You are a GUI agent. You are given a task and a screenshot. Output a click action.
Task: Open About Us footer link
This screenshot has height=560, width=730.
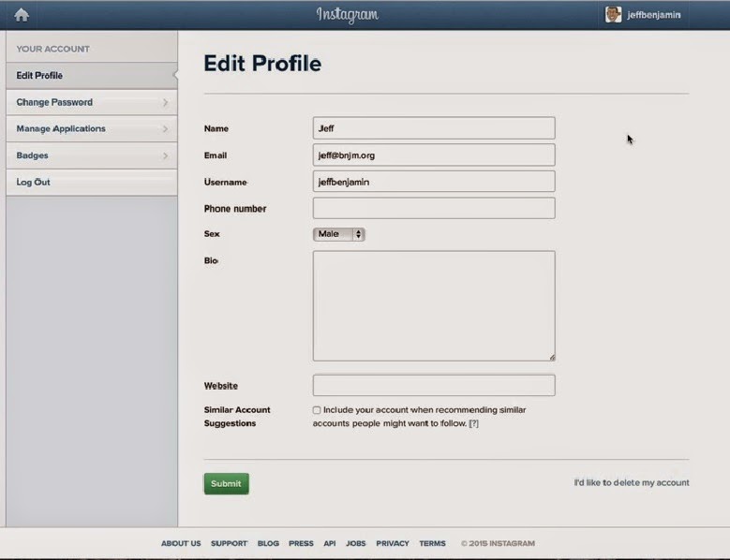click(x=181, y=543)
